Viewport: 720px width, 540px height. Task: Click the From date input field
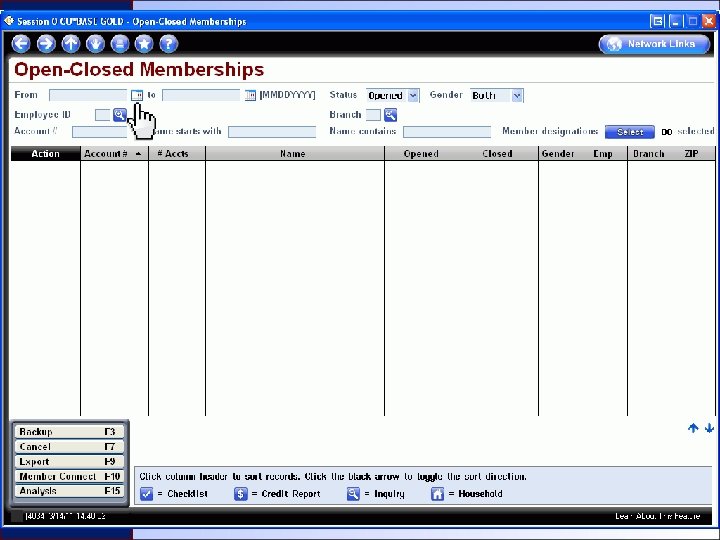pos(88,95)
